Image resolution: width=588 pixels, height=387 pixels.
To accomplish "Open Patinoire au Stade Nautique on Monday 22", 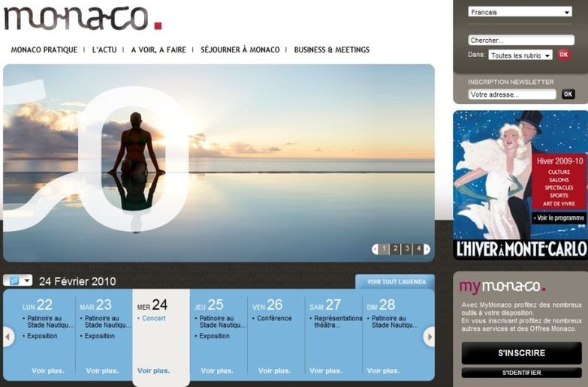I will point(50,322).
